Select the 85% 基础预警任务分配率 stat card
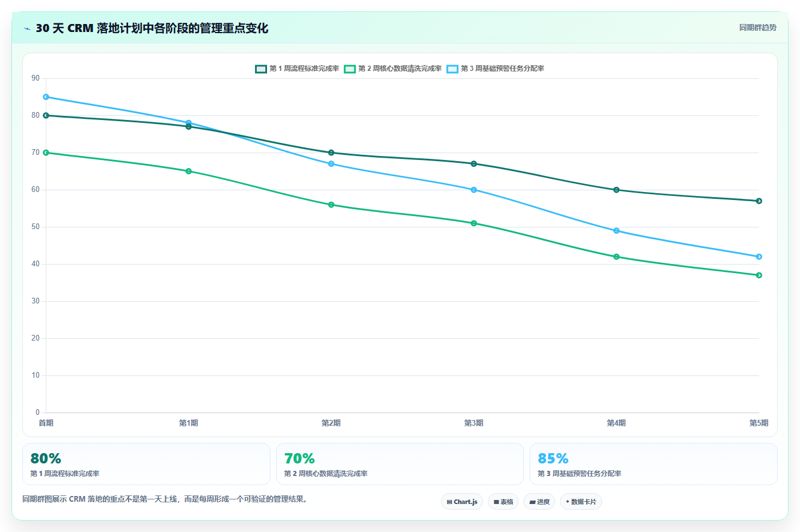This screenshot has width=800, height=532. tap(654, 464)
